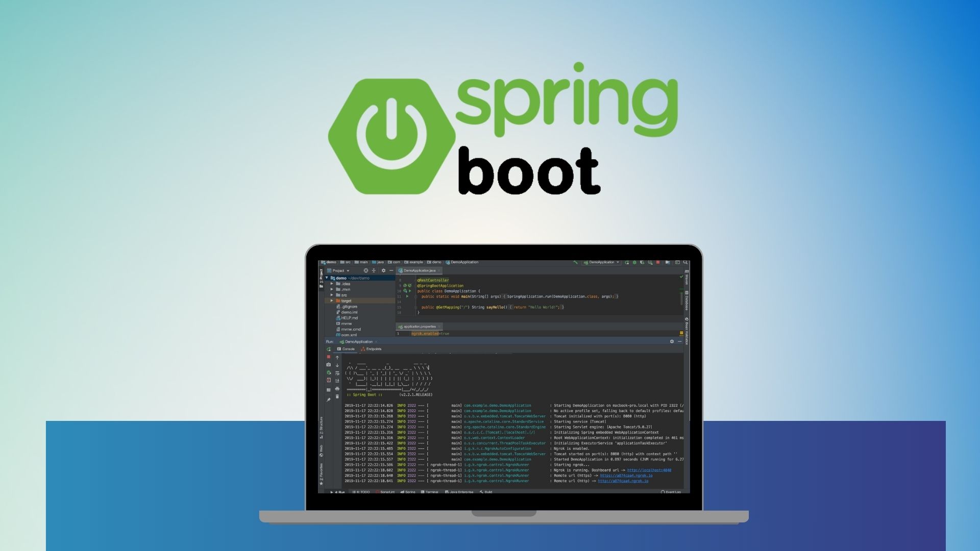The image size is (980, 551).
Task: Select HELP.md in project tree
Action: pyautogui.click(x=347, y=318)
